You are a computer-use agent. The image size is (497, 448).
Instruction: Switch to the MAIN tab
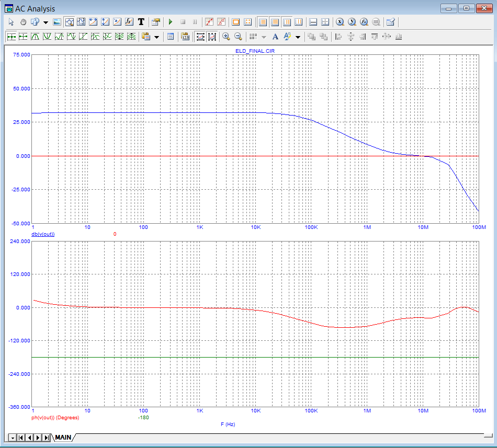pyautogui.click(x=63, y=437)
